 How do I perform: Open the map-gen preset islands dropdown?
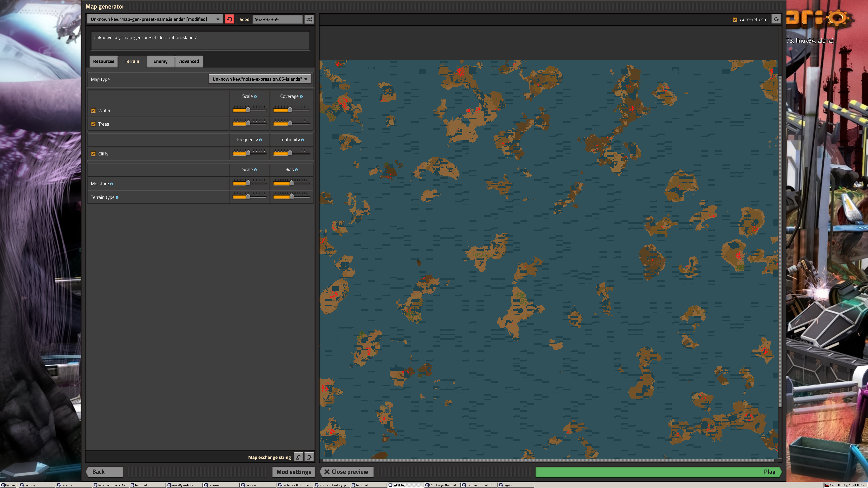pyautogui.click(x=155, y=19)
